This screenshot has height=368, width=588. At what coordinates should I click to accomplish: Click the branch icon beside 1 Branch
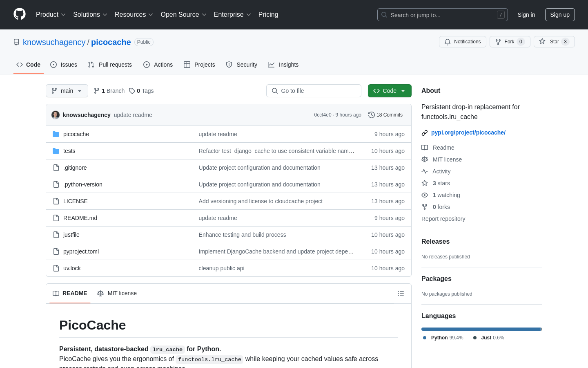tap(97, 91)
